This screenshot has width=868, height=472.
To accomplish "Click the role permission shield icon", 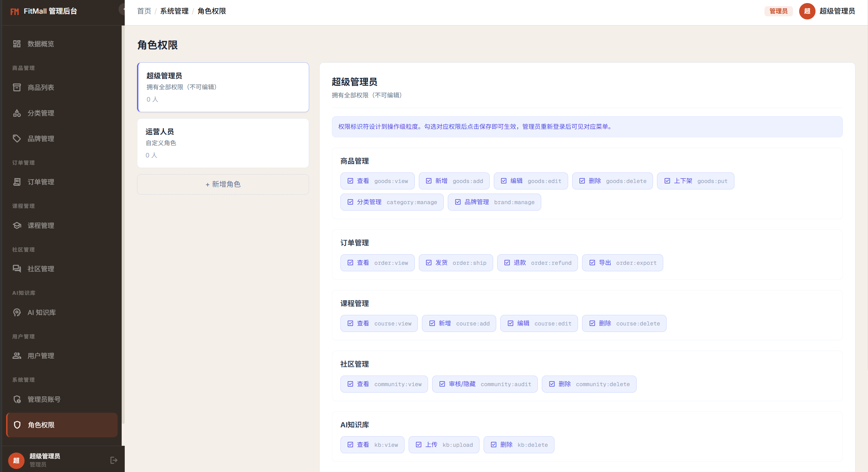I will (x=17, y=425).
